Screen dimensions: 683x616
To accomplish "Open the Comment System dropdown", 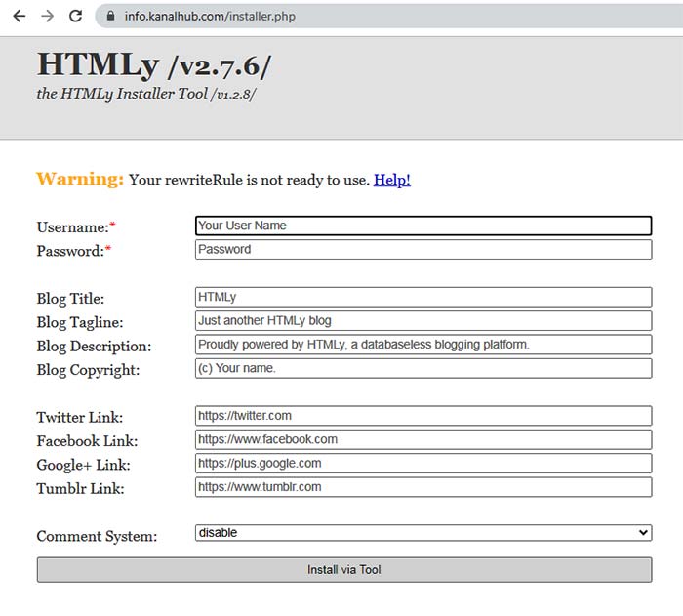I will point(423,533).
